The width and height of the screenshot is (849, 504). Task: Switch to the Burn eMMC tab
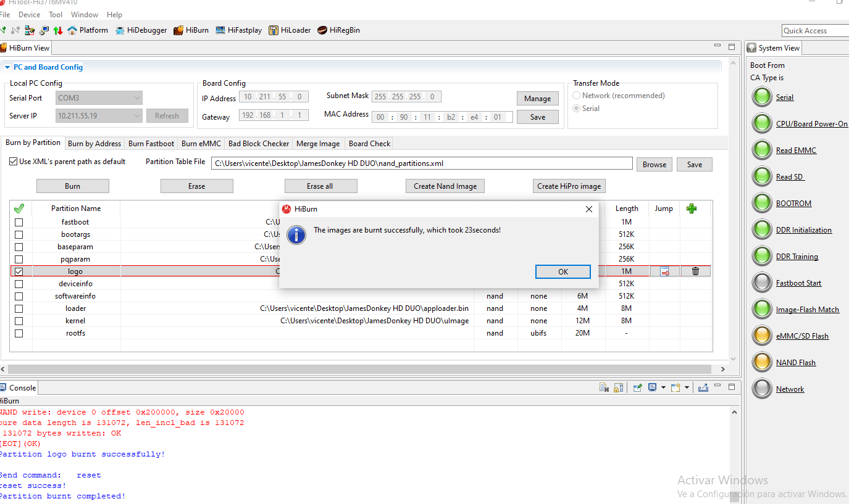tap(201, 144)
